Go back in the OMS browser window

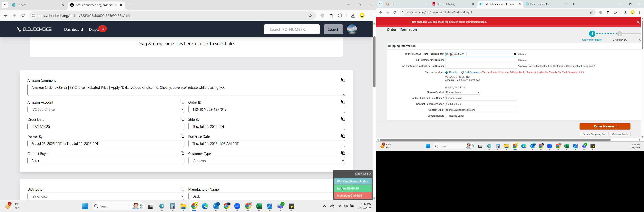(x=5, y=16)
